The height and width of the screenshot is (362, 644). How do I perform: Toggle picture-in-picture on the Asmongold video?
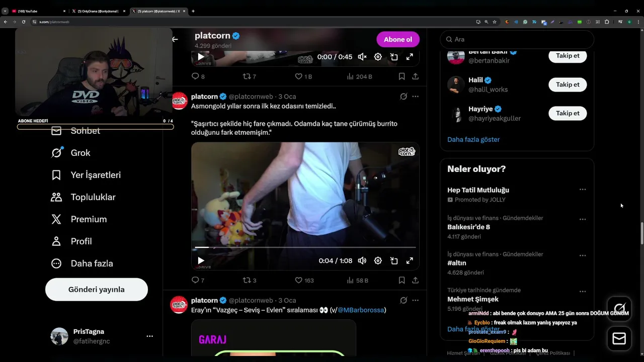(394, 260)
